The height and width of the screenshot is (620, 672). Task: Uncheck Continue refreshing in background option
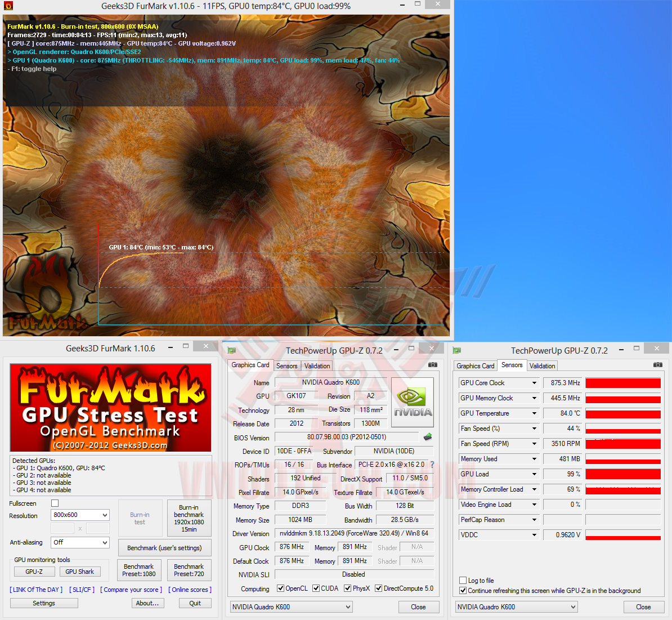pos(463,590)
